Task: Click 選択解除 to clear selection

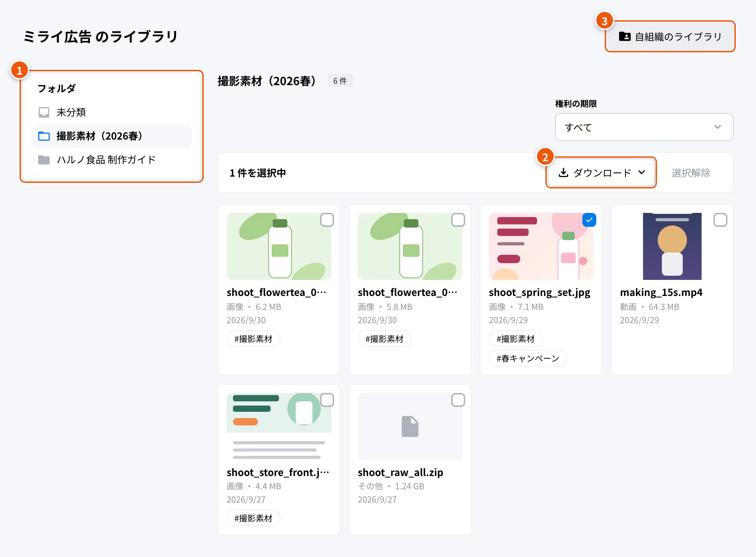Action: [x=691, y=173]
